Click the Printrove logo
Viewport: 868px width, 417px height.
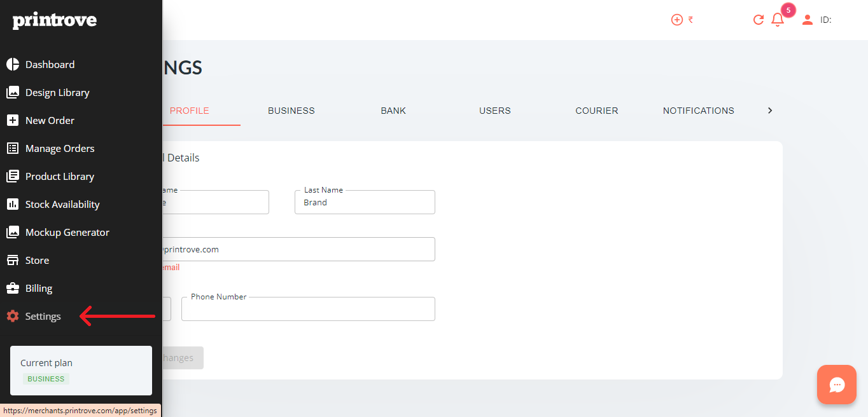(55, 20)
